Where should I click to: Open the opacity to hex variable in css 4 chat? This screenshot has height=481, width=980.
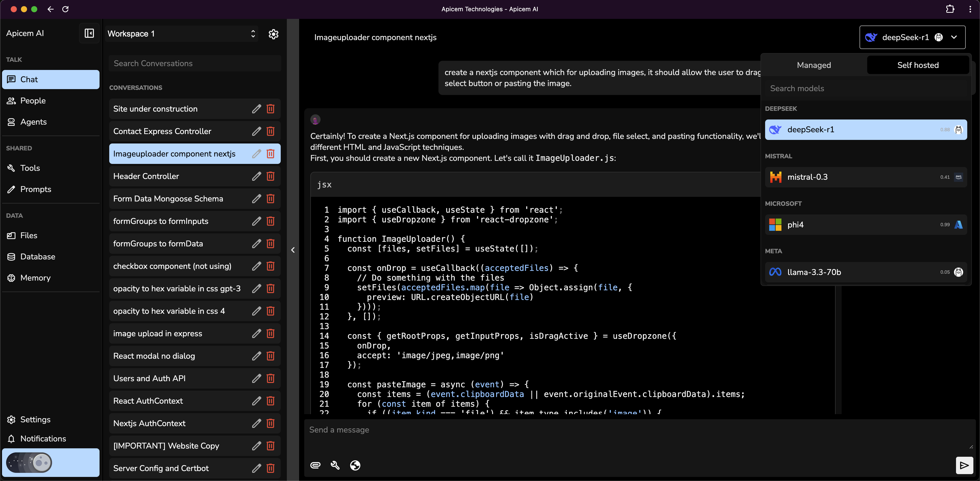195,311
